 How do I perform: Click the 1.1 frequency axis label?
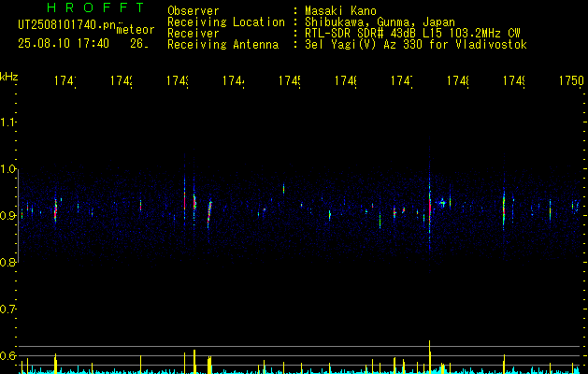(7, 122)
